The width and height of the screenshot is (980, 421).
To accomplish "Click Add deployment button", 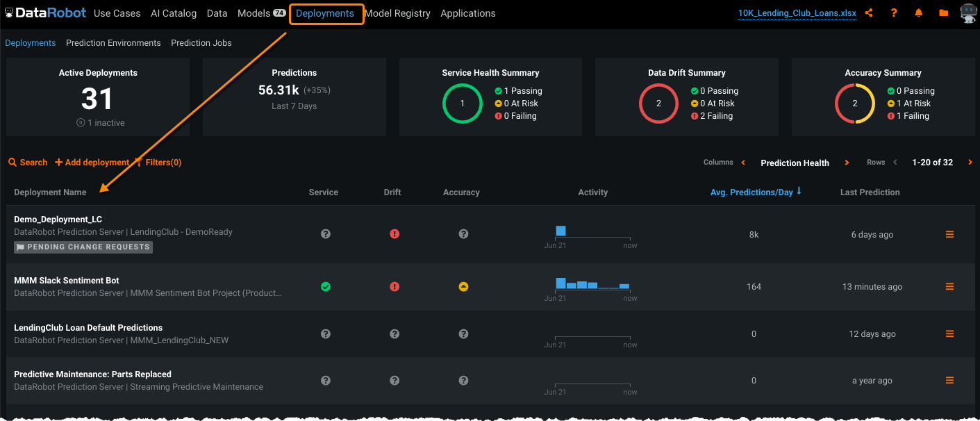I will tap(92, 163).
